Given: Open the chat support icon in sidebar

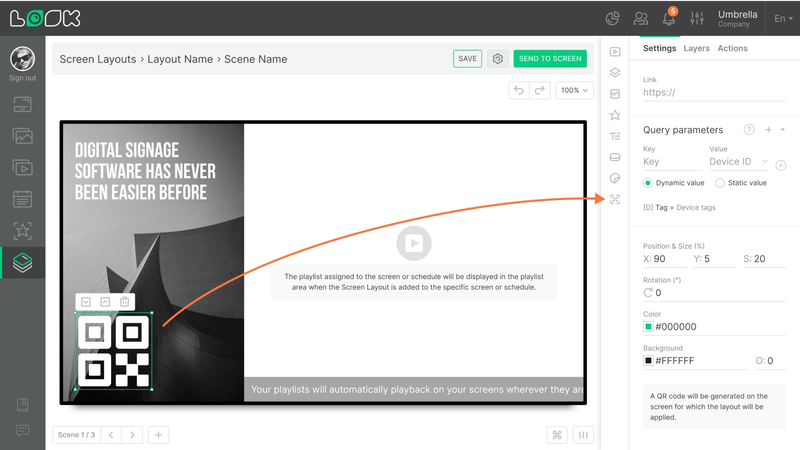Looking at the screenshot, I should point(22,431).
